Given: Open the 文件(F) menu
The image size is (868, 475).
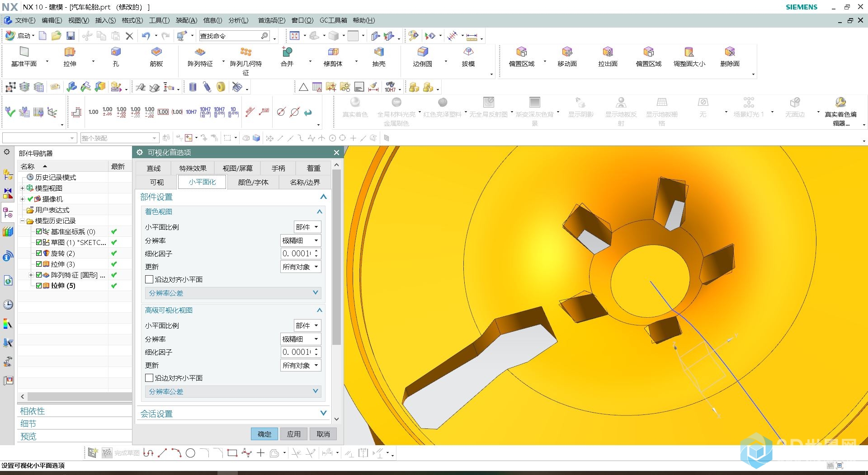Looking at the screenshot, I should [x=24, y=20].
